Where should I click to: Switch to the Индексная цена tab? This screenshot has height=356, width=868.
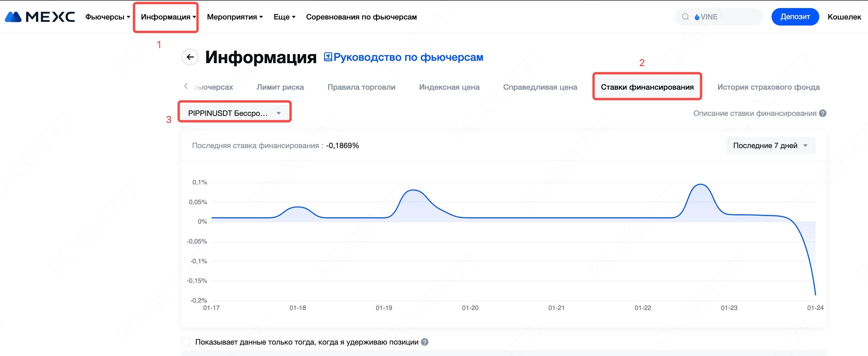coord(449,87)
